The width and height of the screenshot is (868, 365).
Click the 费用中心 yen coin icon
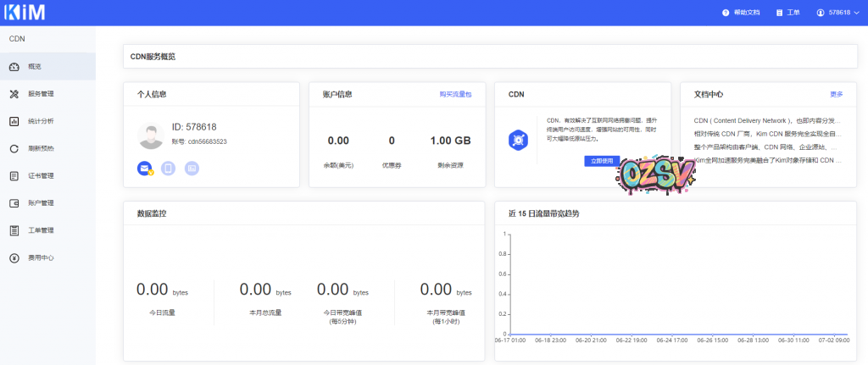[x=14, y=257]
